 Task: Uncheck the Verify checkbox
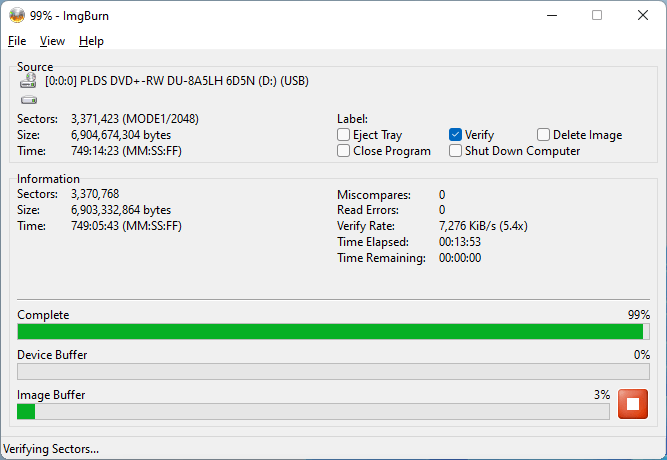[456, 135]
